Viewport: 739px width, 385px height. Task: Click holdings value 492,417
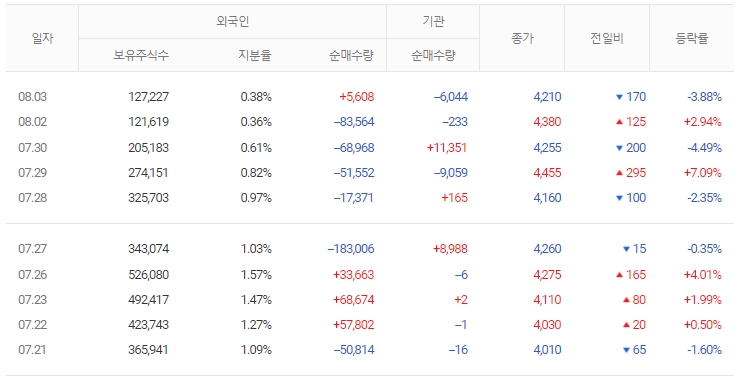148,299
